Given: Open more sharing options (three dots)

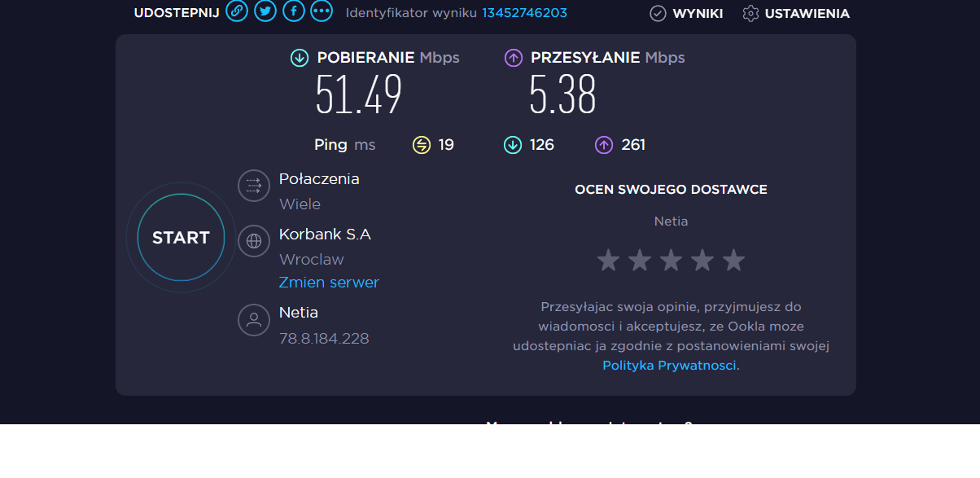Looking at the screenshot, I should click(x=322, y=11).
